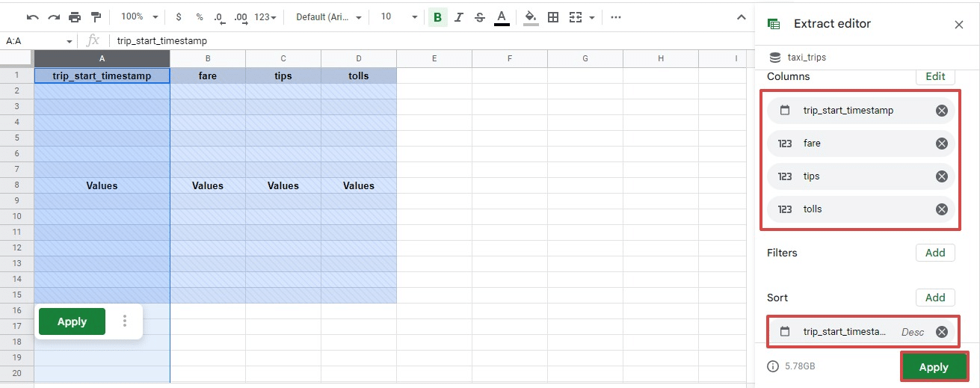This screenshot has height=388, width=980.
Task: Remove the fare column chip
Action: coord(942,144)
